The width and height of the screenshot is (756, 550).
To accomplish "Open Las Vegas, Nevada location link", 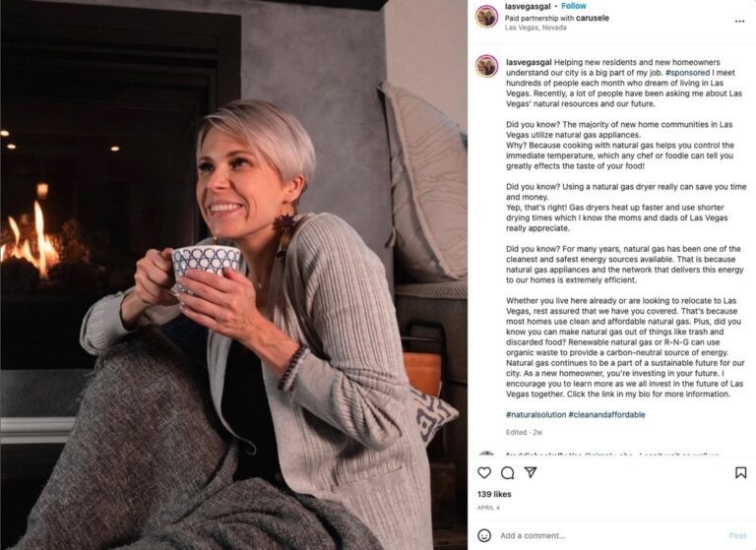I will 535,28.
